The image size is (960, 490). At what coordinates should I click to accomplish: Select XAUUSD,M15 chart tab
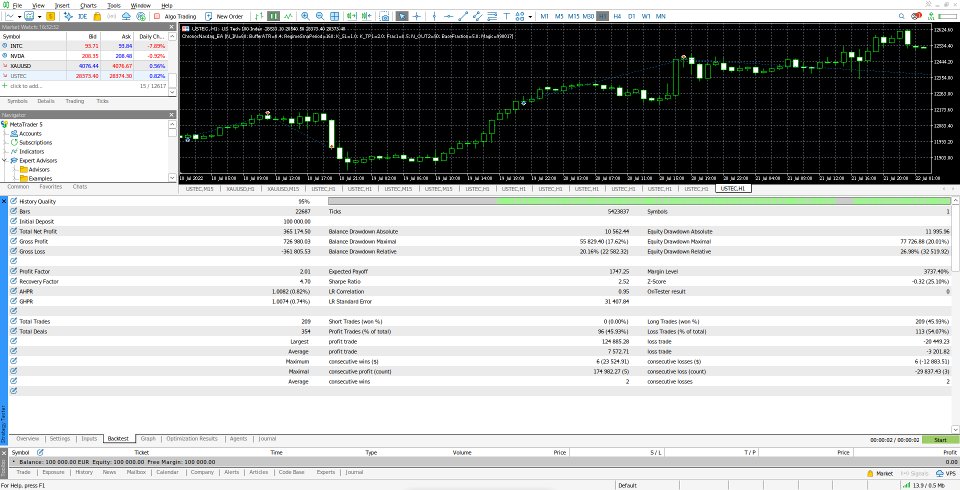click(x=283, y=189)
